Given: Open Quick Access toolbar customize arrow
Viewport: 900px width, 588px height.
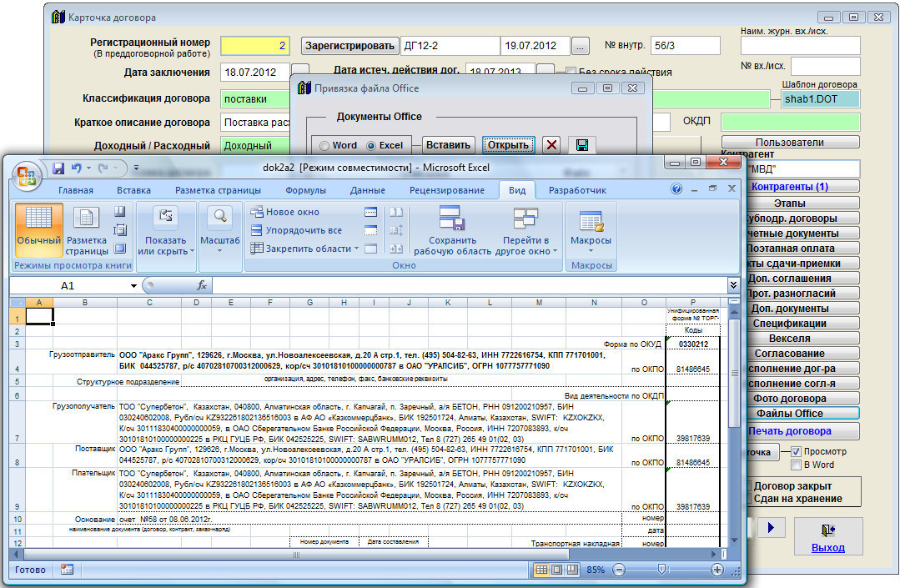Looking at the screenshot, I should [x=136, y=168].
